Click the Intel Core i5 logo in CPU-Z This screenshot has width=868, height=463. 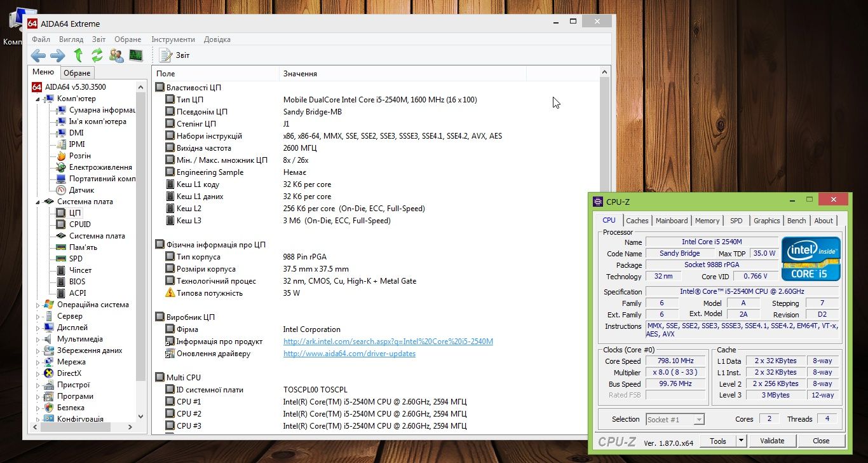click(x=811, y=259)
